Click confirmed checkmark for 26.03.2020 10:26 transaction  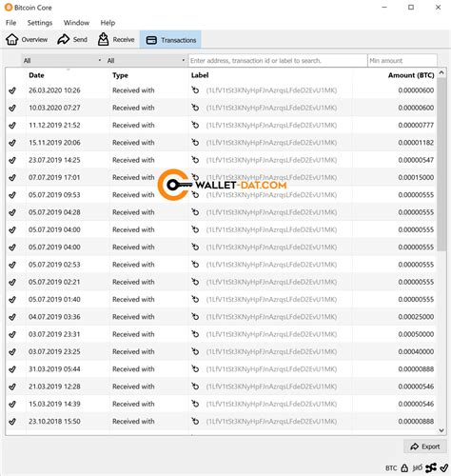[12, 90]
